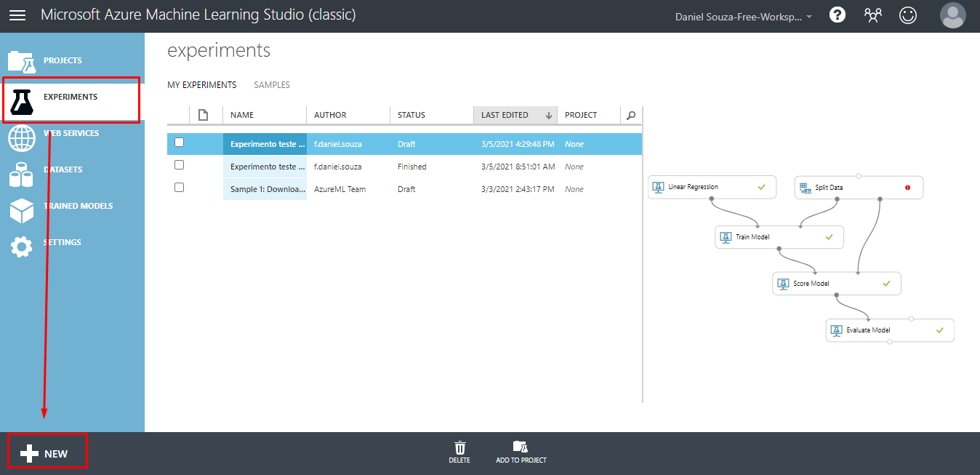Sort by the Author column header
This screenshot has width=980, height=475.
(x=348, y=115)
